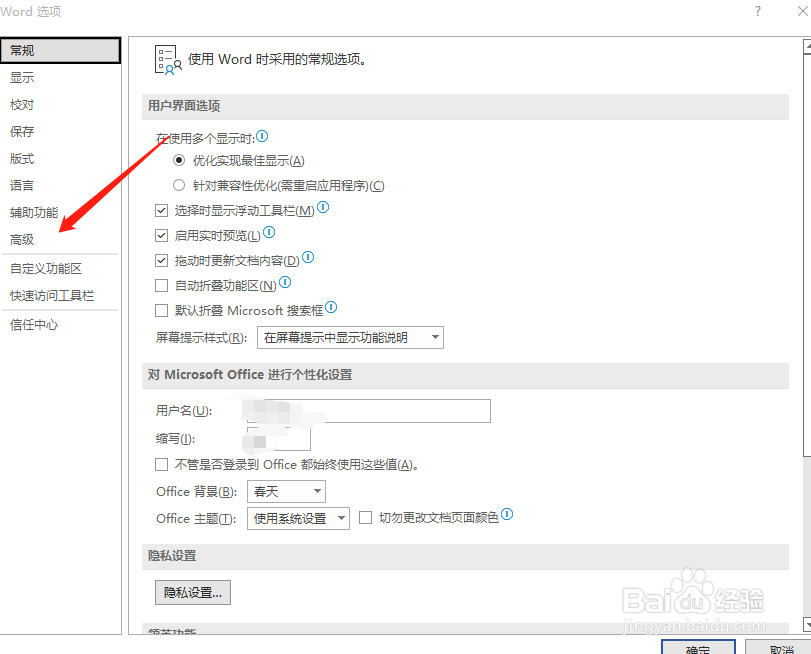Image resolution: width=811 pixels, height=654 pixels.
Task: Uncheck 拖动时更新文档内容 checkbox
Action: (x=161, y=260)
